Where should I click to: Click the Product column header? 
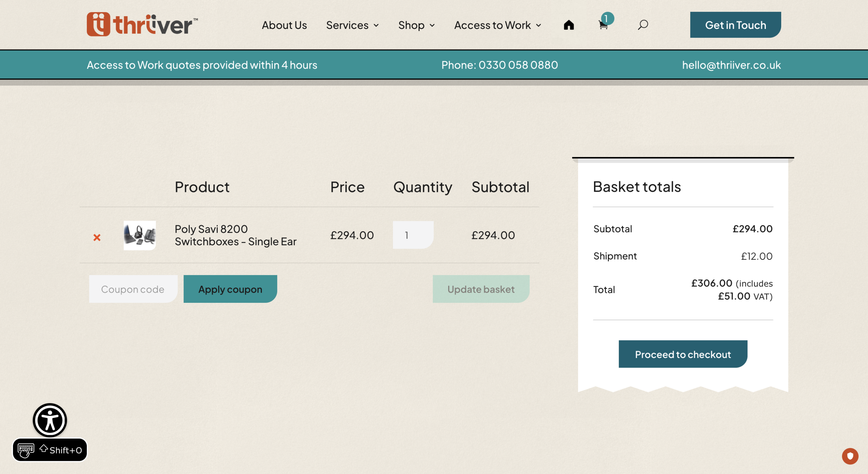tap(202, 187)
